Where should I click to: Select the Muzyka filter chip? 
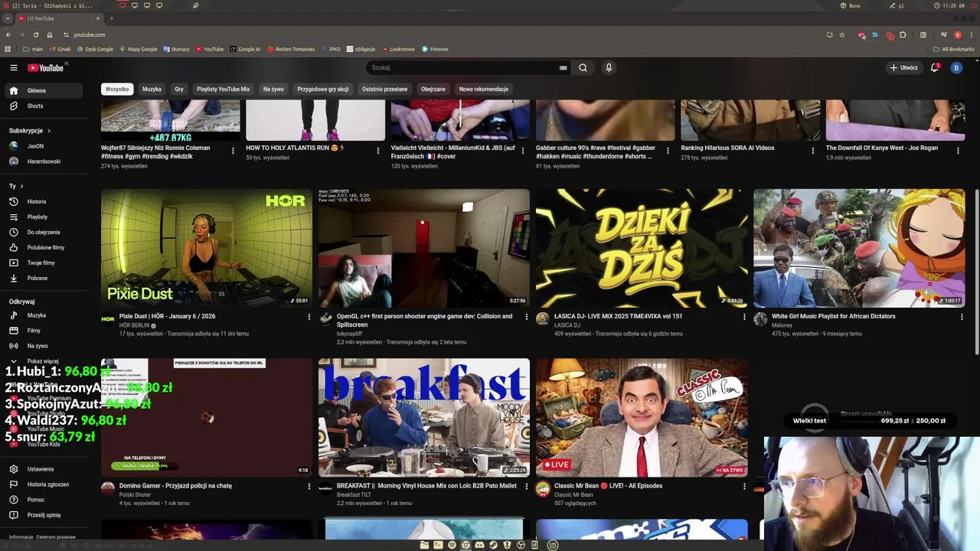click(x=152, y=89)
